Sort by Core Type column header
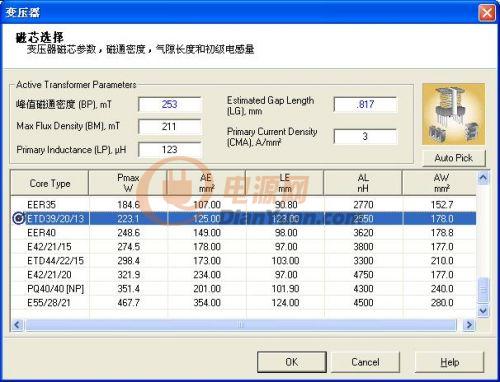 coord(50,183)
